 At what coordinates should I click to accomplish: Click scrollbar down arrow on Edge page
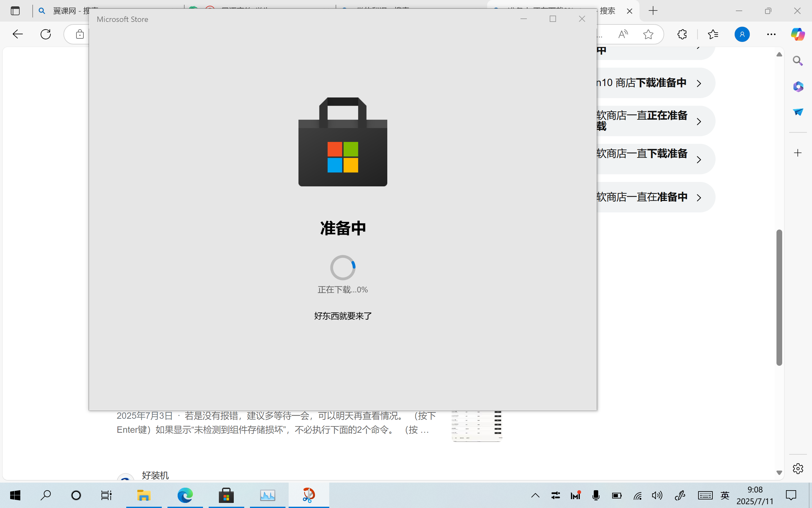pos(779,472)
